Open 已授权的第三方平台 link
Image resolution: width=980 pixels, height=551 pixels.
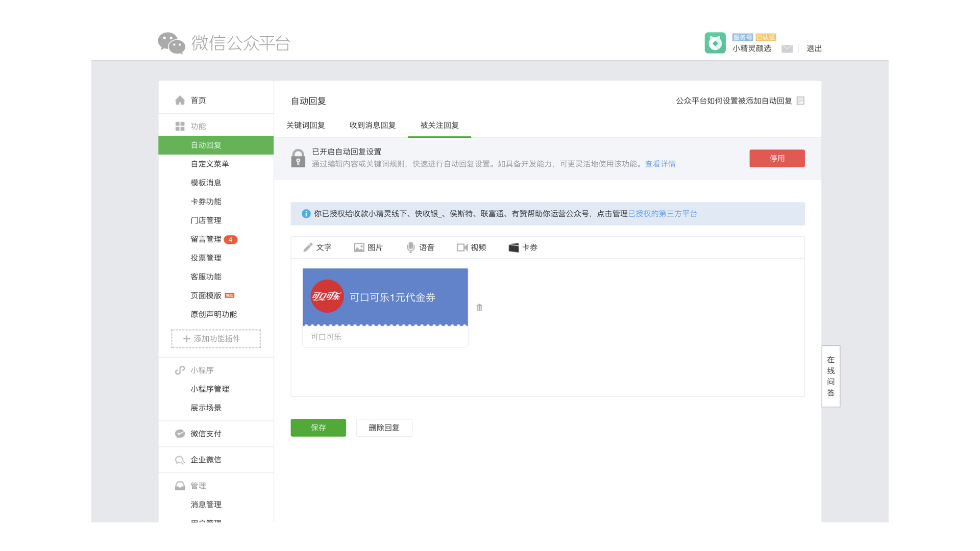coord(663,214)
